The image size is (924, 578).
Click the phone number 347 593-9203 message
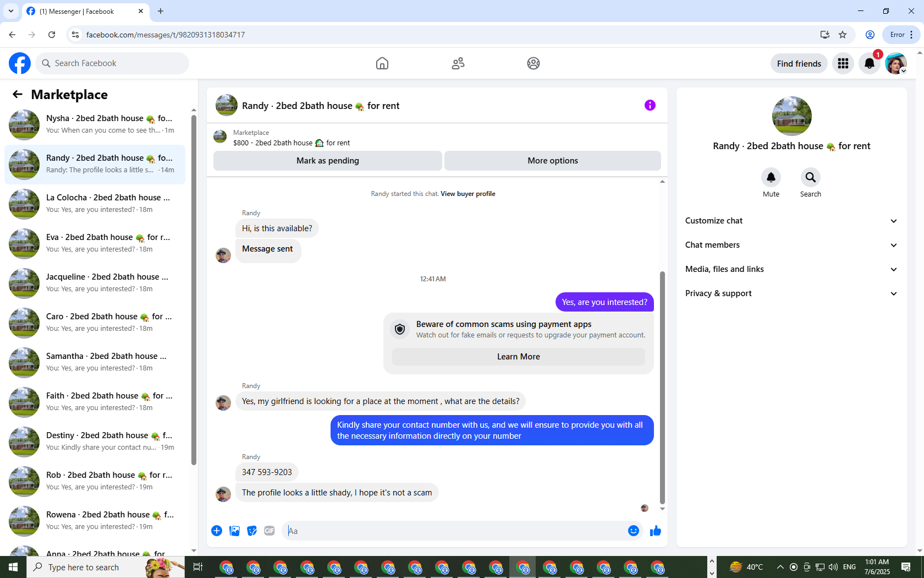click(x=267, y=472)
